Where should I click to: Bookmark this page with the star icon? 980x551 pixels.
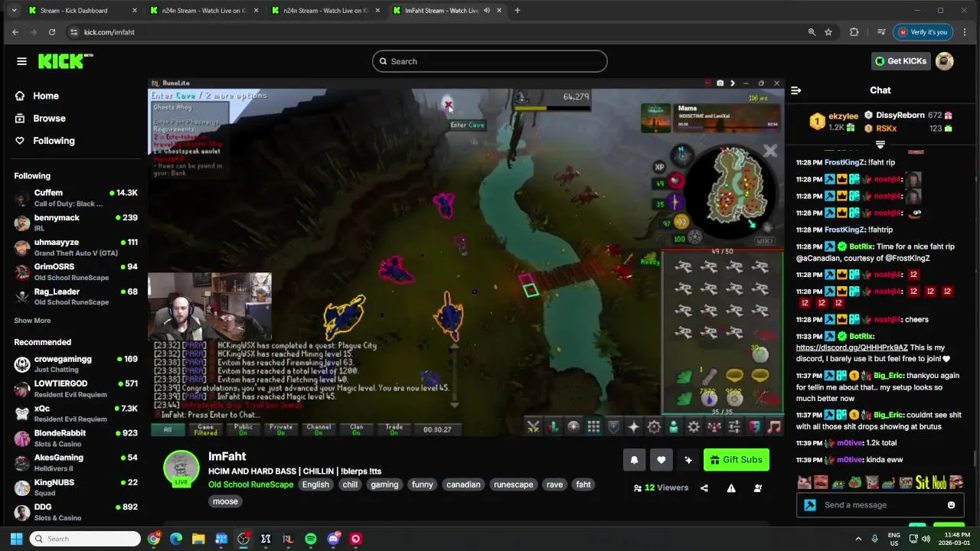pos(828,32)
